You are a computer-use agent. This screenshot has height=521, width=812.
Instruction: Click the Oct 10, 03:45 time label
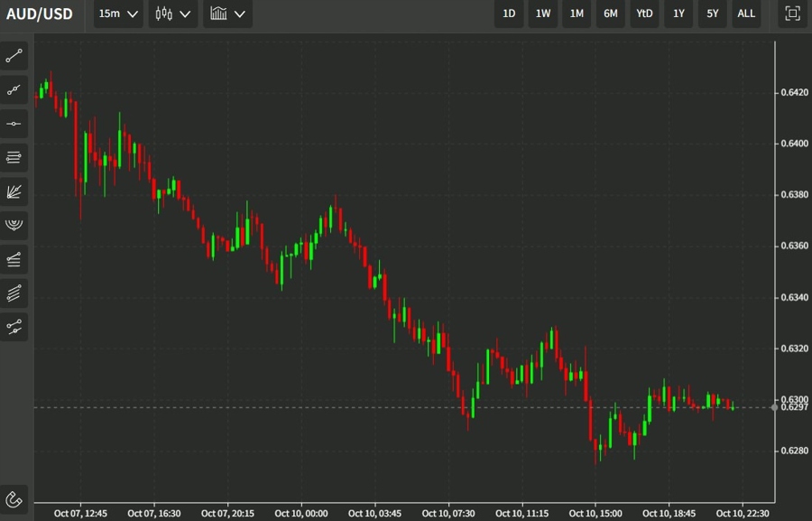374,513
